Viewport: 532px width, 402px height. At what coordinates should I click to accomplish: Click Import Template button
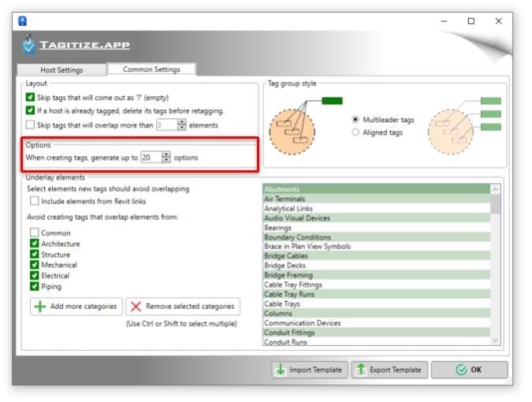click(310, 370)
